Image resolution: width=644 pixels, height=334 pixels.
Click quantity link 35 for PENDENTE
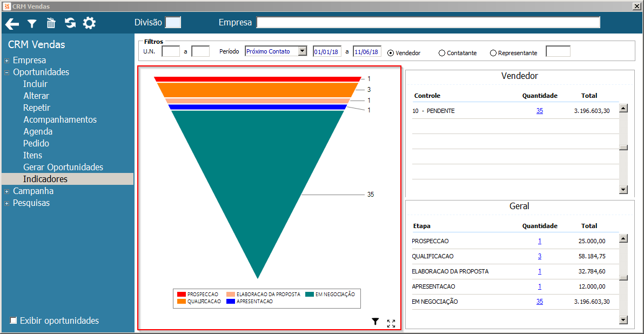pos(540,110)
